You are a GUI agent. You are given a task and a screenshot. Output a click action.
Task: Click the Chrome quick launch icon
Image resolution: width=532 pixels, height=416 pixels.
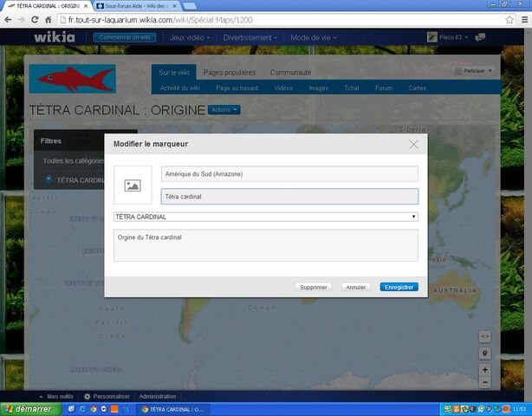[x=94, y=409]
